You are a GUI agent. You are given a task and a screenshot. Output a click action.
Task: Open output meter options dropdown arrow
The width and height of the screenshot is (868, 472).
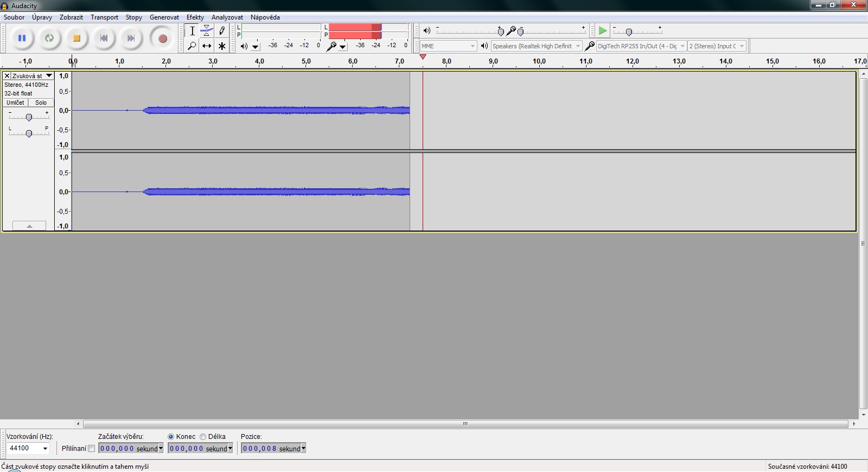click(x=256, y=47)
